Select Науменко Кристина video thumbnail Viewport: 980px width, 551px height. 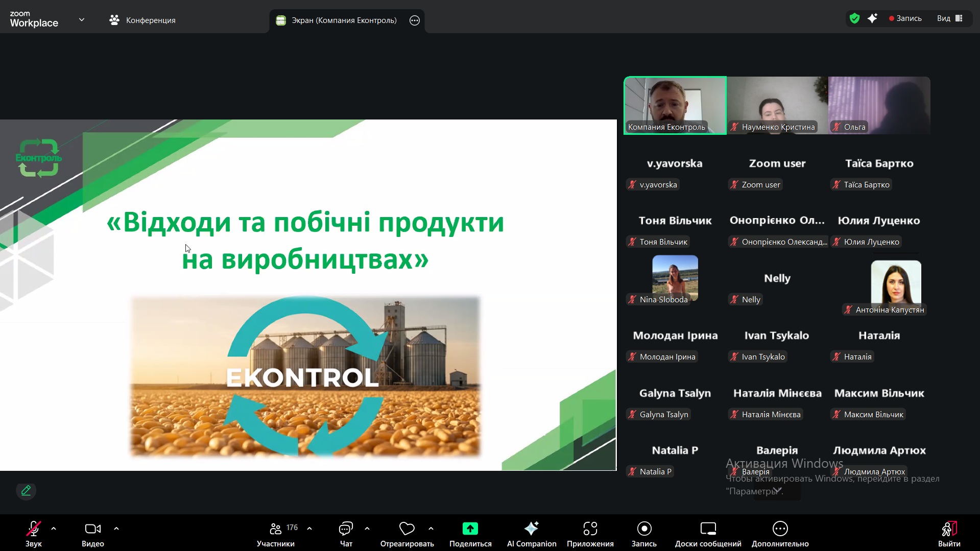pos(777,105)
